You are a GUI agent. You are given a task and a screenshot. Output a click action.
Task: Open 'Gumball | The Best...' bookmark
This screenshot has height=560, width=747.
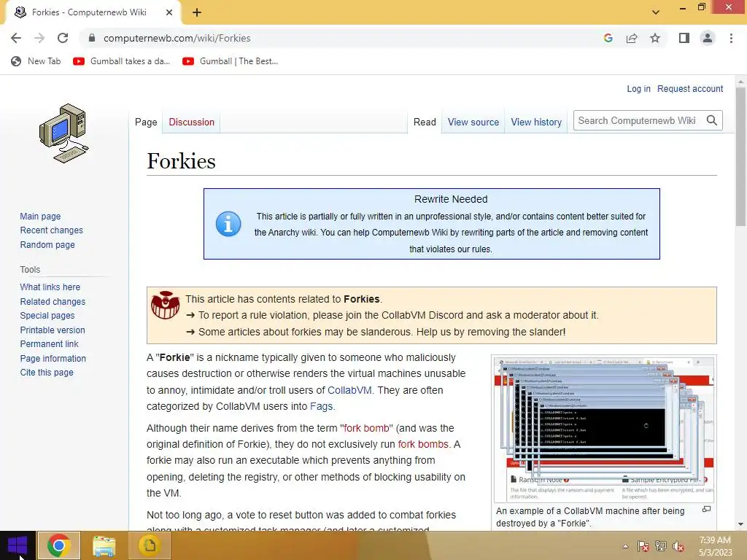point(230,61)
